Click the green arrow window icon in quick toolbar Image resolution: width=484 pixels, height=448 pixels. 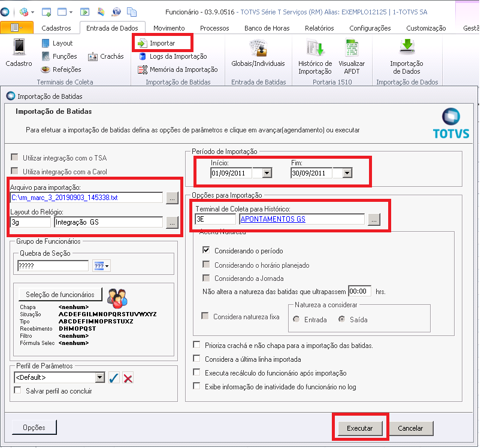coord(84,12)
